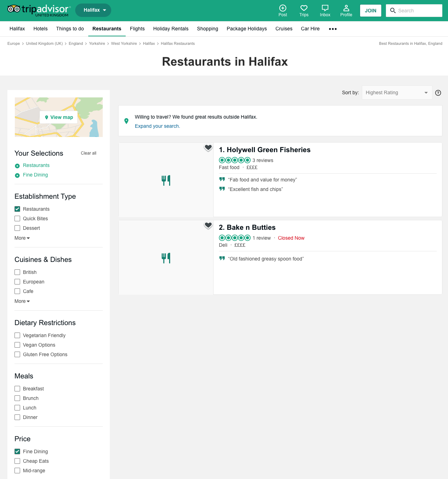Follow the Expand your search link
448x479 pixels.
[157, 126]
